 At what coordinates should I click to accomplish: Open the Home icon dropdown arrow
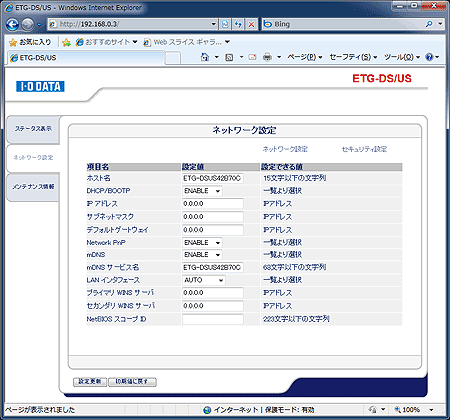[x=217, y=57]
